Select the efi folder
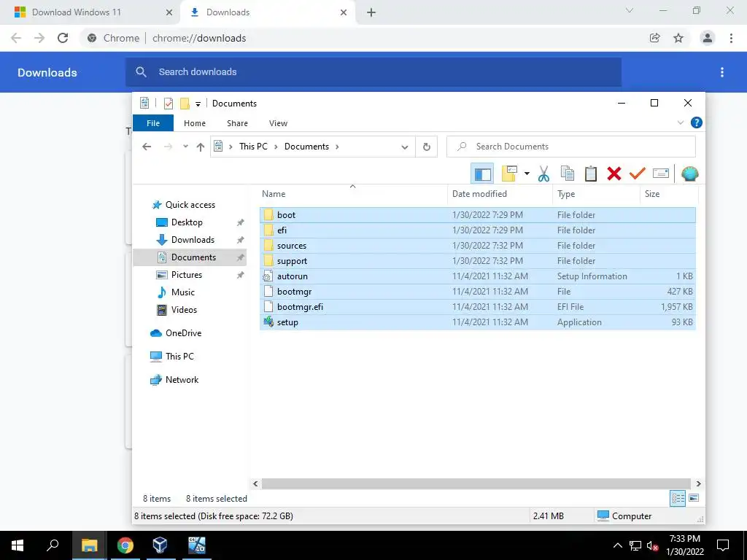This screenshot has width=747, height=560. [477, 230]
